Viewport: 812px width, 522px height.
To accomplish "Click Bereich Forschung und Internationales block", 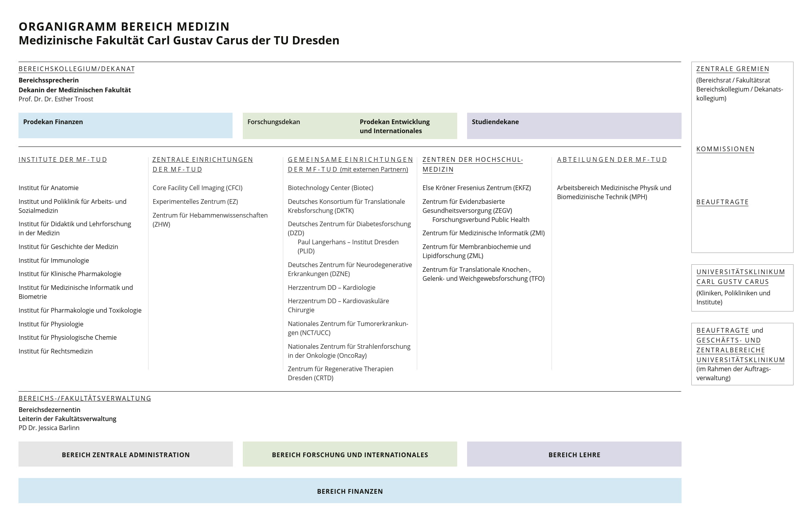I will (x=350, y=454).
